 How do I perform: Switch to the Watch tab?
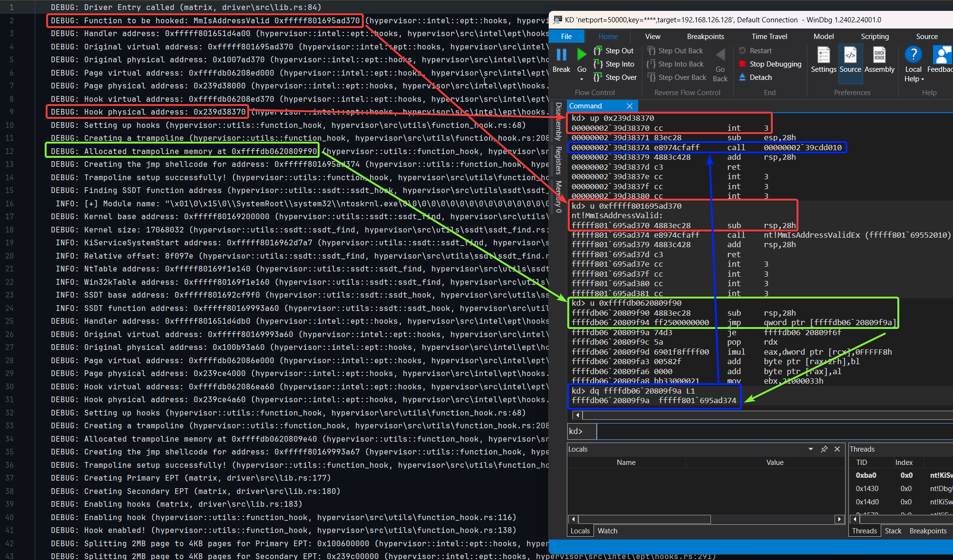pos(607,531)
